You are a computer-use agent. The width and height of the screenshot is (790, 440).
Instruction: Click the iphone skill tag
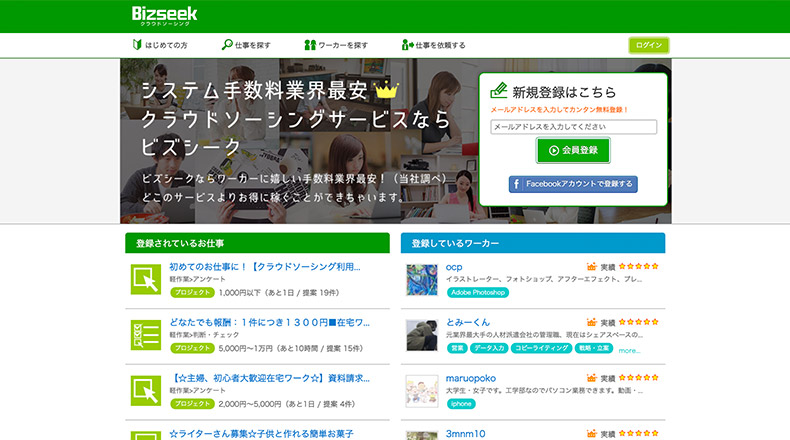(460, 404)
